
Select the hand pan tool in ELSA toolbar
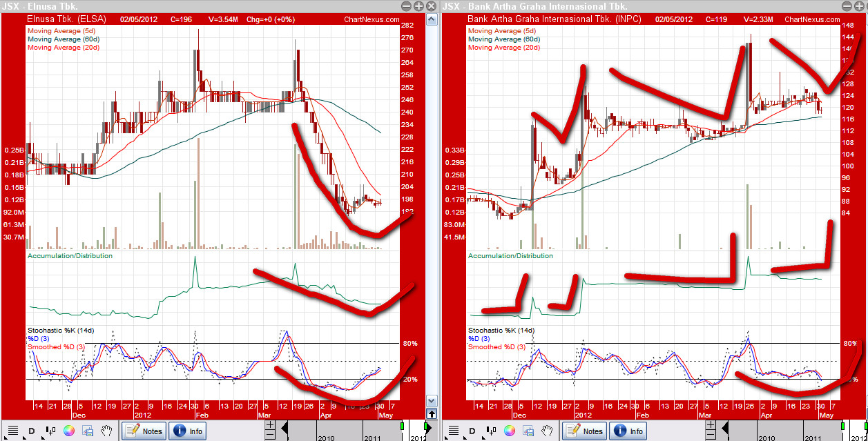[x=106, y=431]
